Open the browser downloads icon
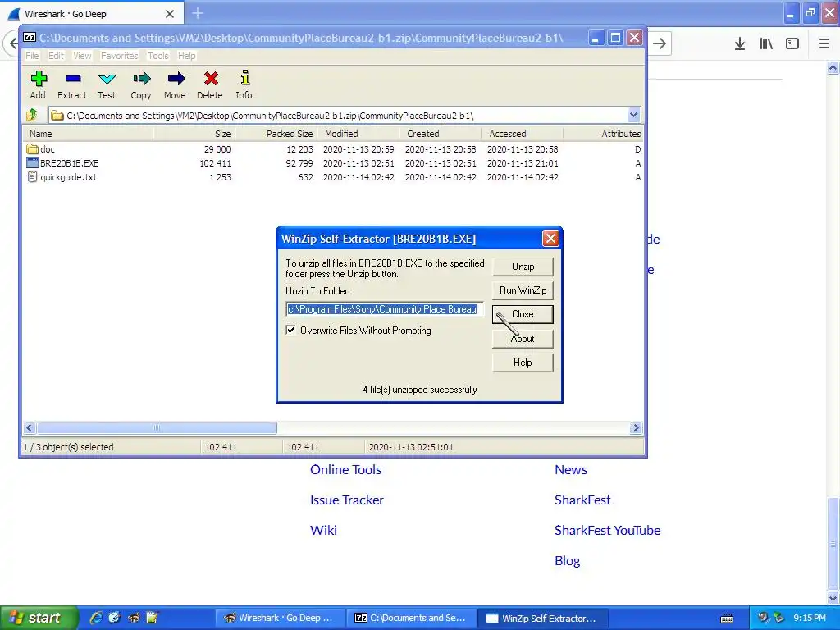The width and height of the screenshot is (840, 630). (x=740, y=43)
